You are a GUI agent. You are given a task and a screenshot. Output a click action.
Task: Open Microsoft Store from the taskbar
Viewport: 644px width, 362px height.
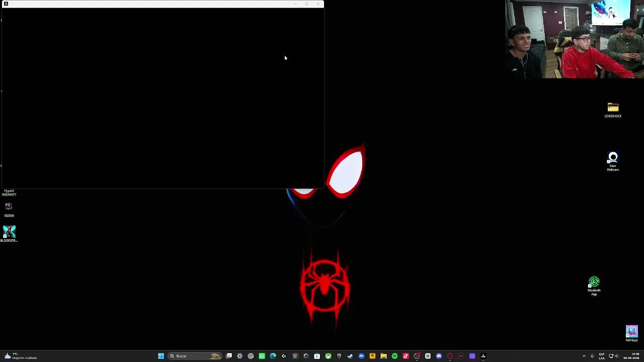[x=317, y=356]
